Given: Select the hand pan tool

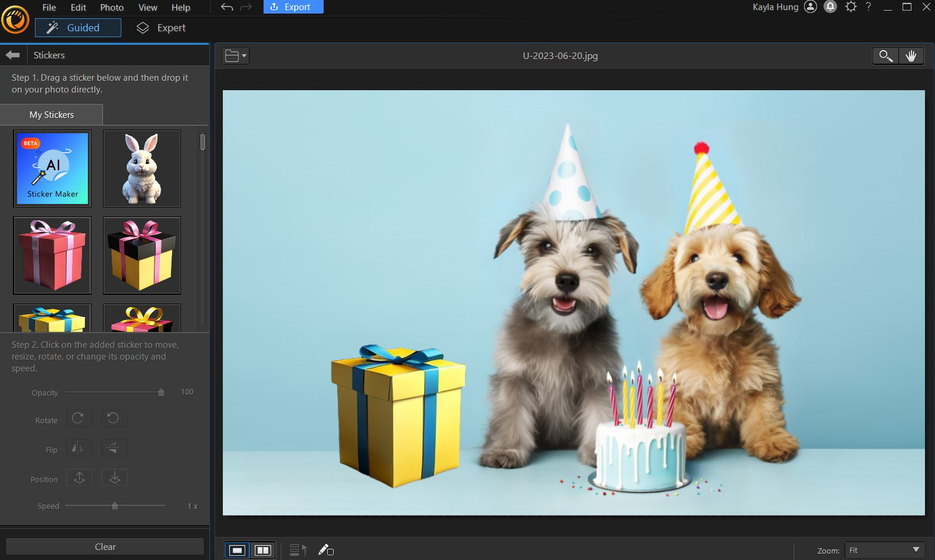Looking at the screenshot, I should [911, 56].
